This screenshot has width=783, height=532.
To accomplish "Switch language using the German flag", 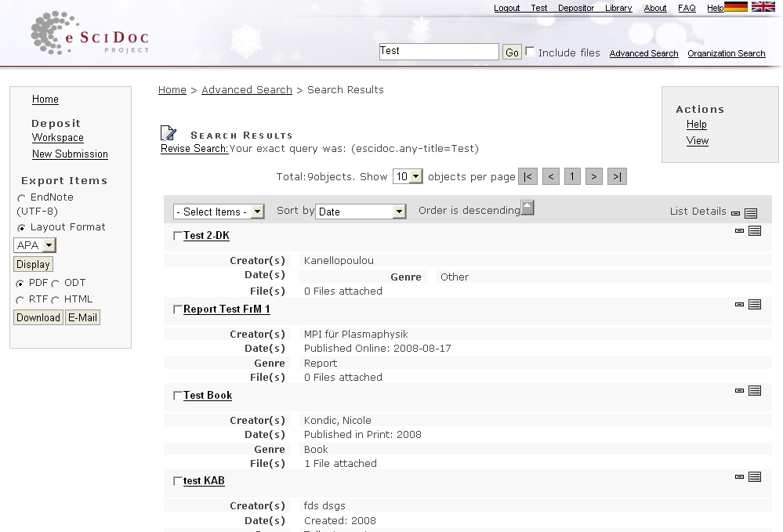I will [735, 7].
